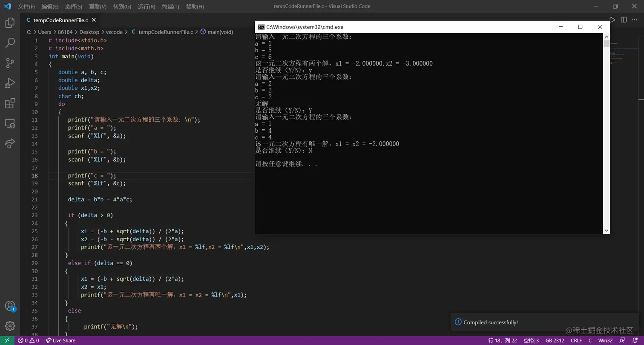Start Live Share from the status bar
This screenshot has width=644, height=345.
coord(60,340)
